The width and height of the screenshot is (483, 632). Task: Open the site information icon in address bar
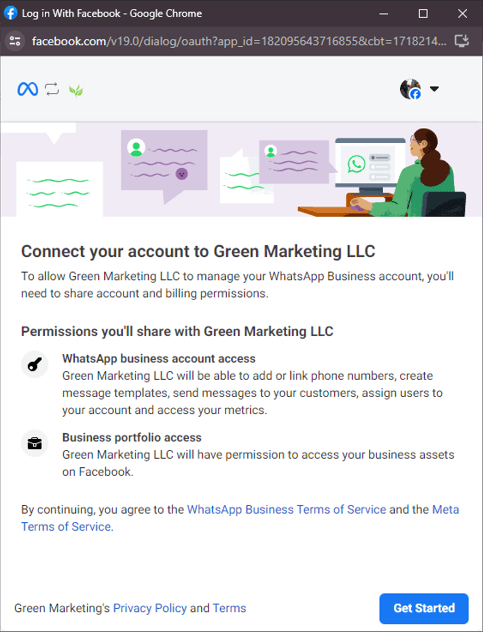(15, 41)
